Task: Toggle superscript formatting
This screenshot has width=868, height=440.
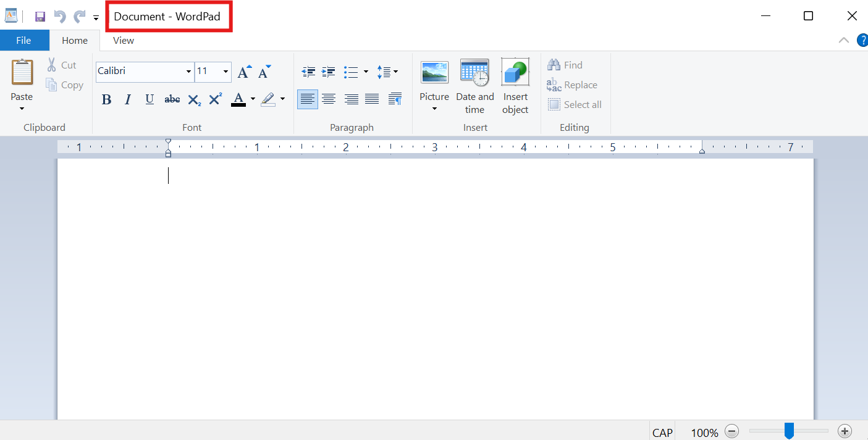Action: 216,99
